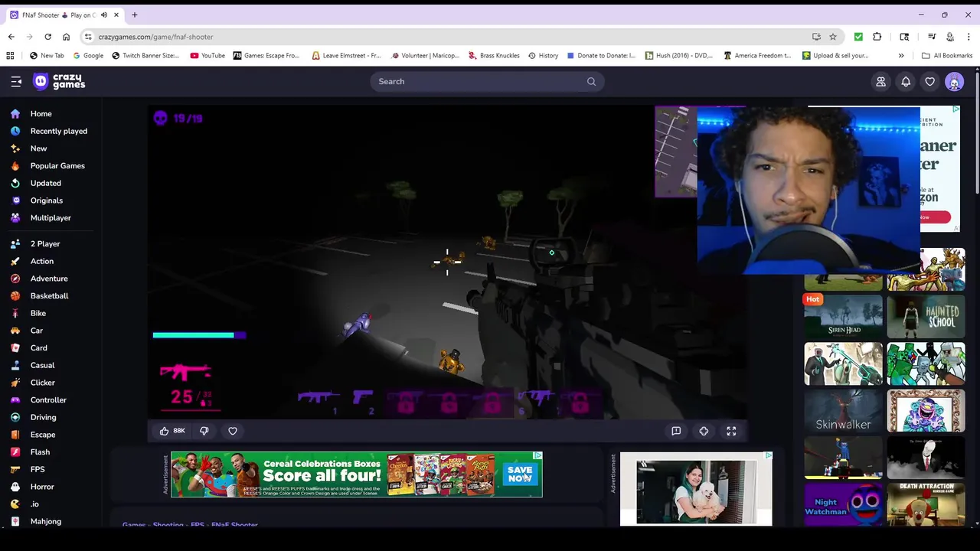Open the Escape category
The image size is (980, 551).
[43, 435]
